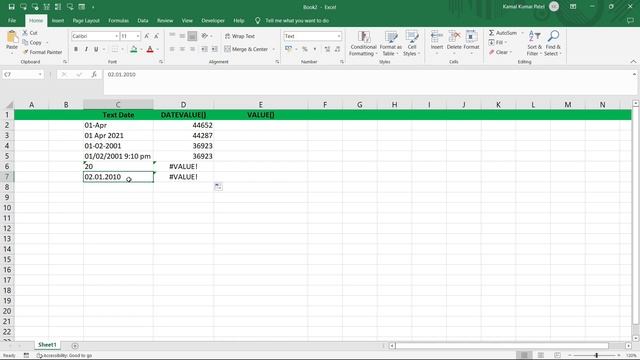Increase decimal places
Image resolution: width=640 pixels, height=360 pixels.
tap(327, 49)
